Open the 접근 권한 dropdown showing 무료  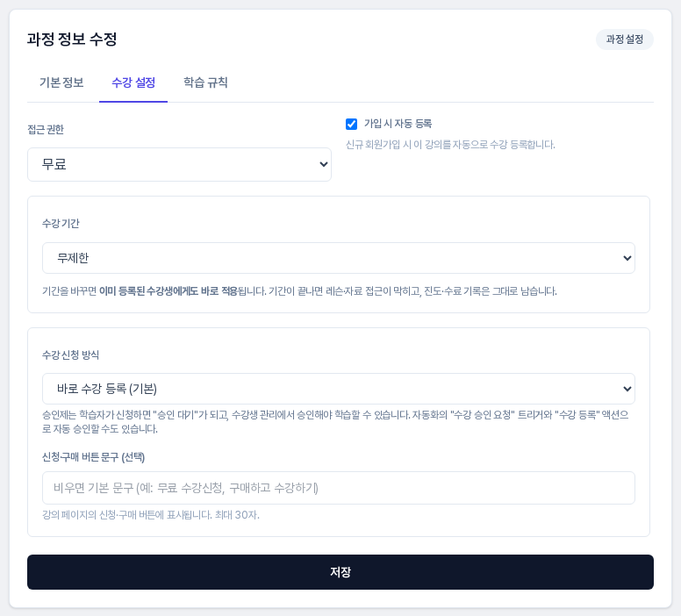coord(179,164)
